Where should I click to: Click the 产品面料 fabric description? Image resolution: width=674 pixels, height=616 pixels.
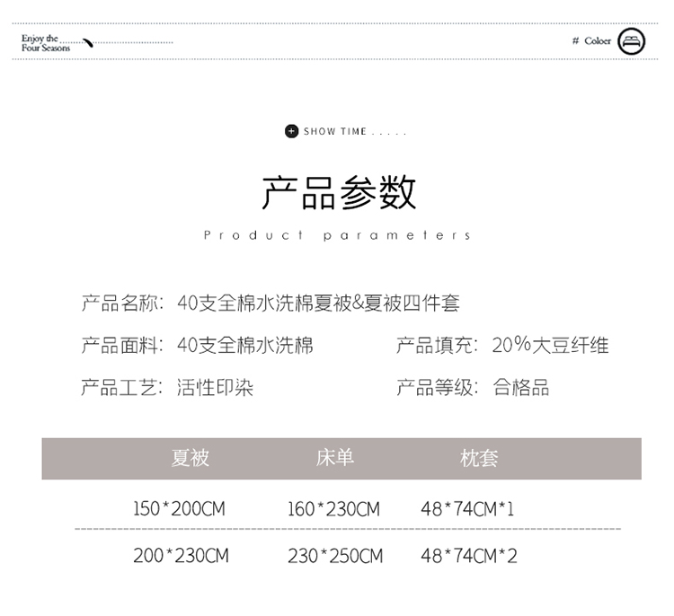[x=197, y=345]
